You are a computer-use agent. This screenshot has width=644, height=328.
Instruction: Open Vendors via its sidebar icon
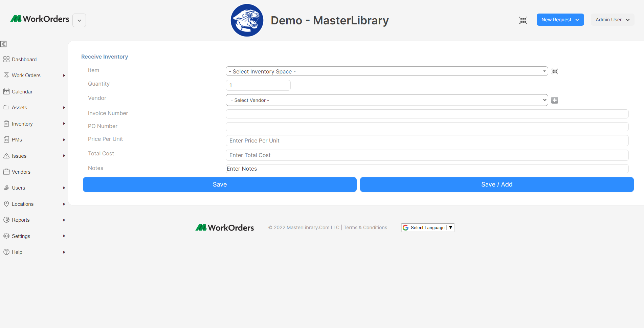tap(6, 172)
